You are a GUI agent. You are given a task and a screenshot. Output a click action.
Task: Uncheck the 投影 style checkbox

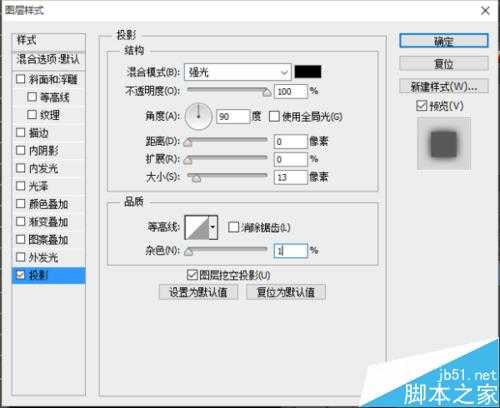pyautogui.click(x=21, y=275)
